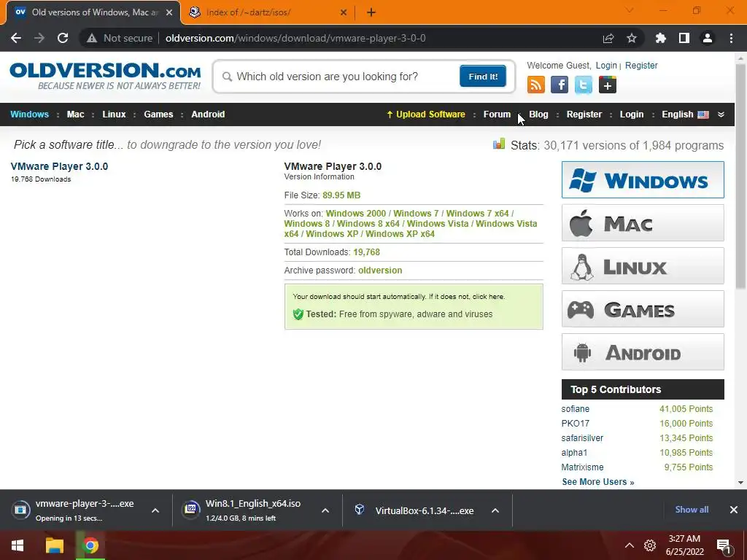The height and width of the screenshot is (560, 747).
Task: Click the Not secure warning icon
Action: 92,38
